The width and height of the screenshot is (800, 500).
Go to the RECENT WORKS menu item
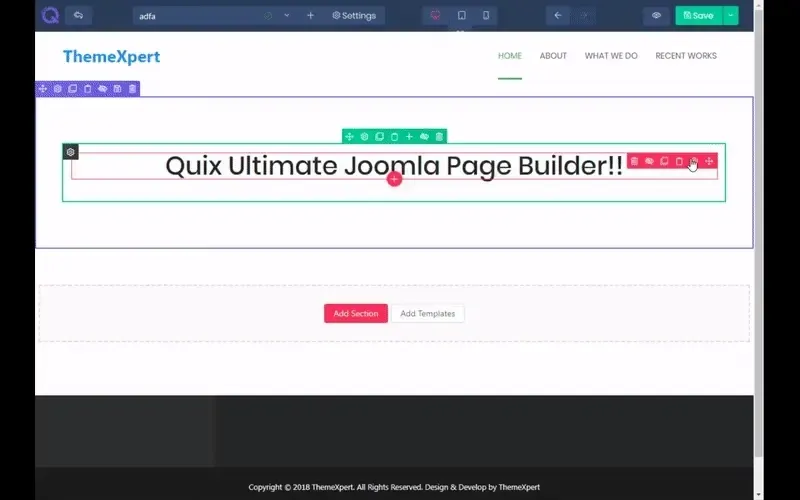point(686,56)
